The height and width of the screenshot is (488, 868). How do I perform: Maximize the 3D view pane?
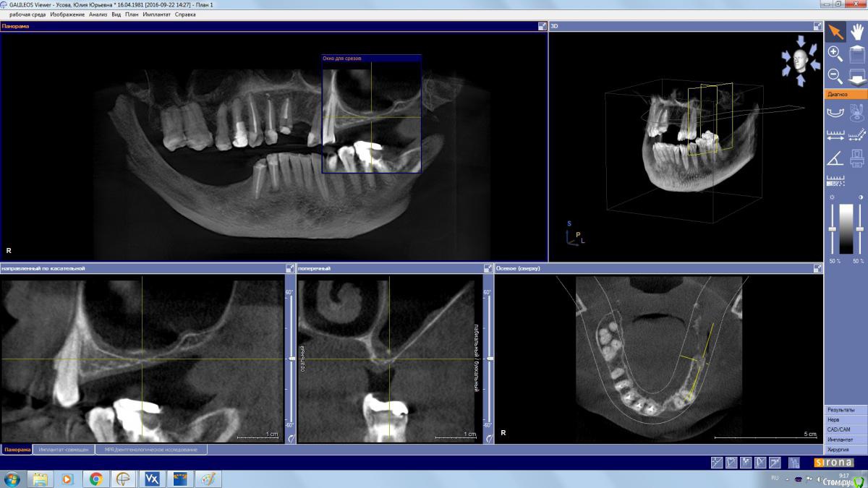818,26
